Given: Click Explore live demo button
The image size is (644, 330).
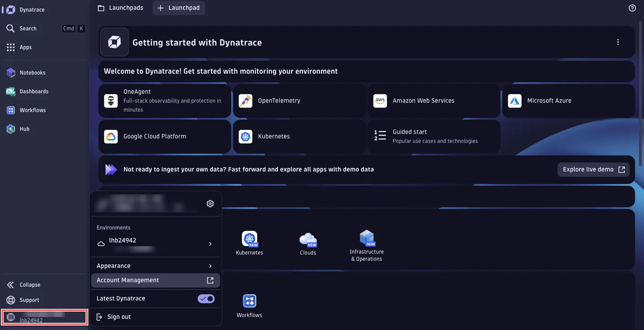Looking at the screenshot, I should 593,170.
